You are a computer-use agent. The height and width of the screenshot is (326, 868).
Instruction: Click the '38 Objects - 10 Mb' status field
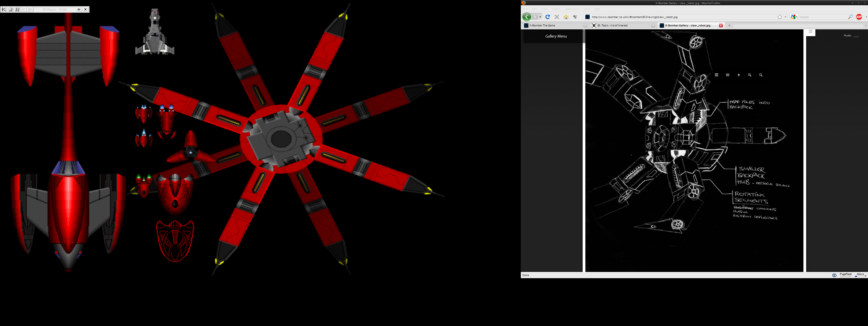pos(55,10)
